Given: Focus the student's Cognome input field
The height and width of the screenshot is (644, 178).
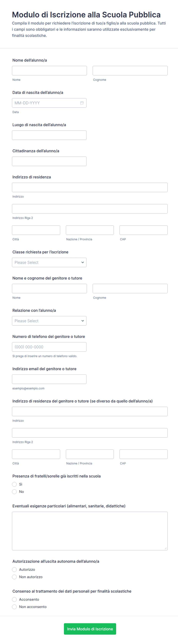Looking at the screenshot, I should (x=130, y=71).
